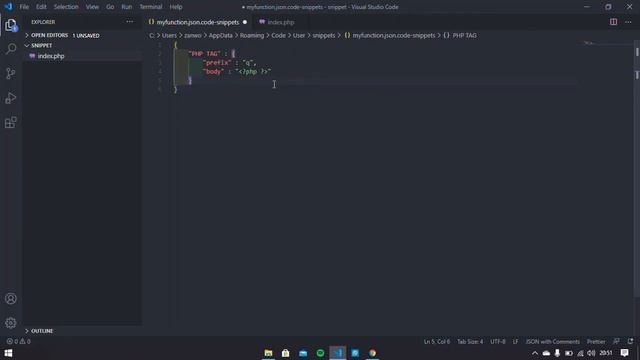
Task: Expand the Open Editors section
Action: coord(82,36)
